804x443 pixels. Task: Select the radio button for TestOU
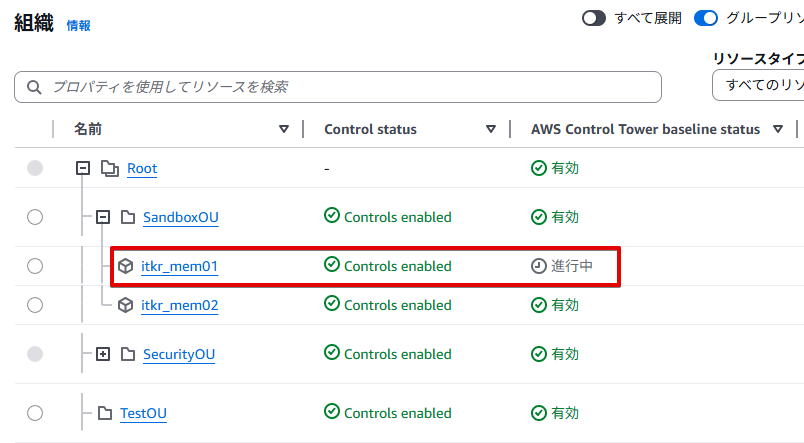tap(35, 413)
